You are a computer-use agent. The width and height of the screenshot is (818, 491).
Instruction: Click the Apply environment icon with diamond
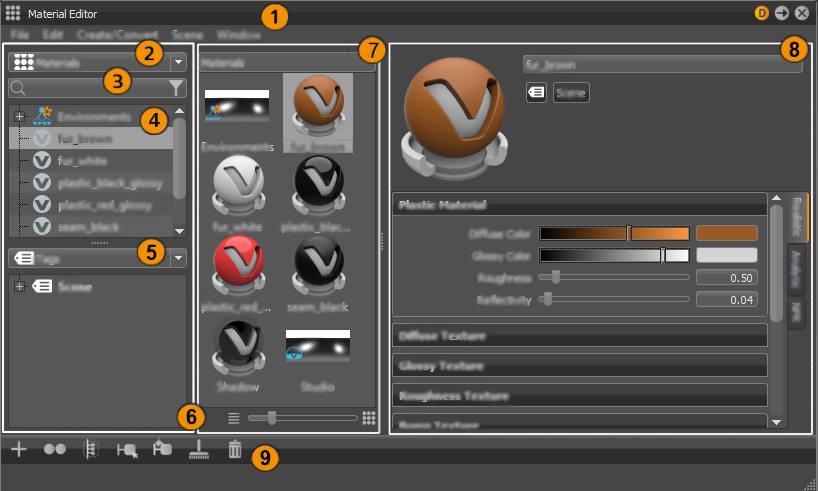[x=162, y=448]
